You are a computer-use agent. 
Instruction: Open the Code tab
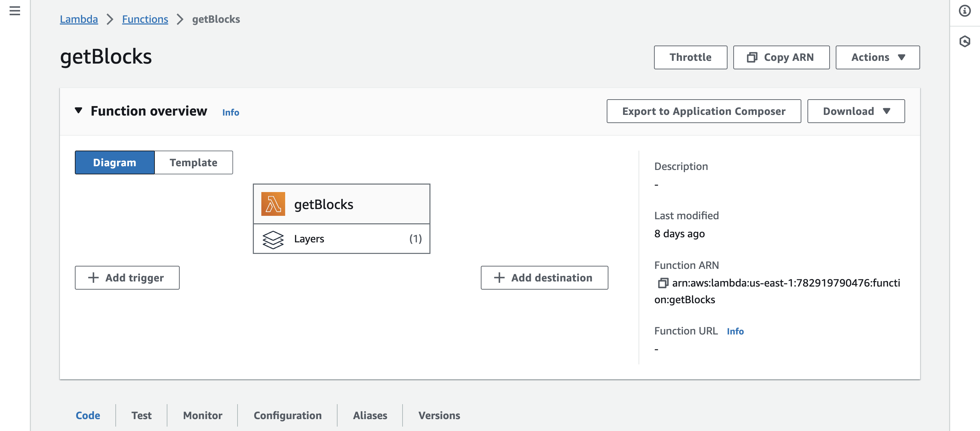pyautogui.click(x=88, y=415)
